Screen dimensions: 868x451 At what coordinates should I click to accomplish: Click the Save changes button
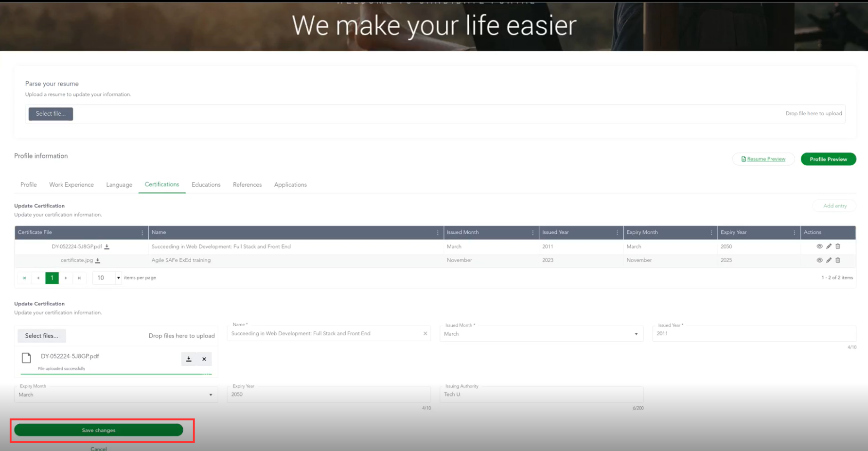(99, 430)
